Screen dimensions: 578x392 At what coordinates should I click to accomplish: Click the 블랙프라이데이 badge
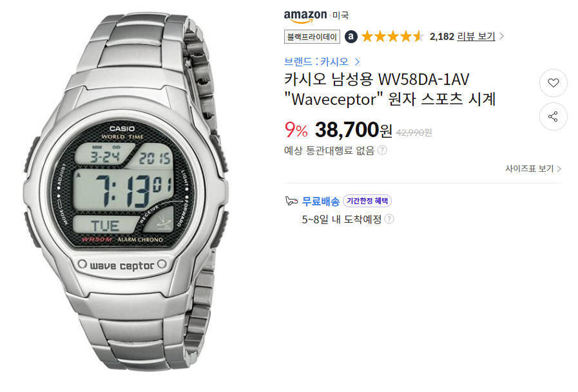coord(312,37)
